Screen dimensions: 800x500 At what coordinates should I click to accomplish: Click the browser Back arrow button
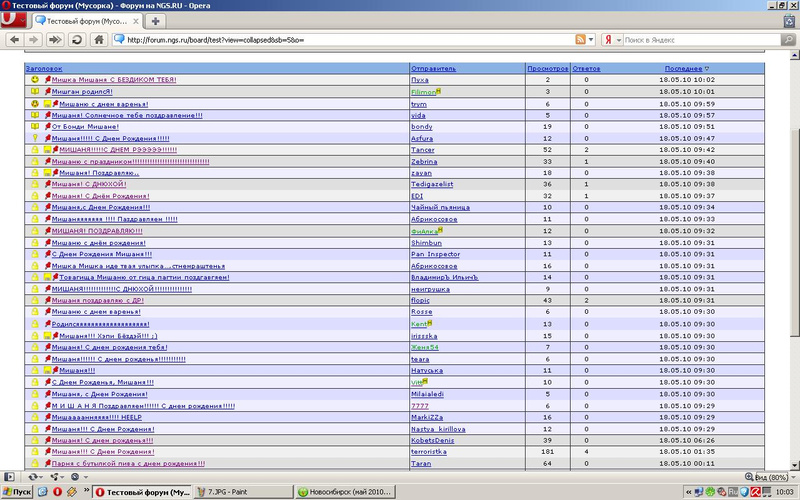coord(13,40)
